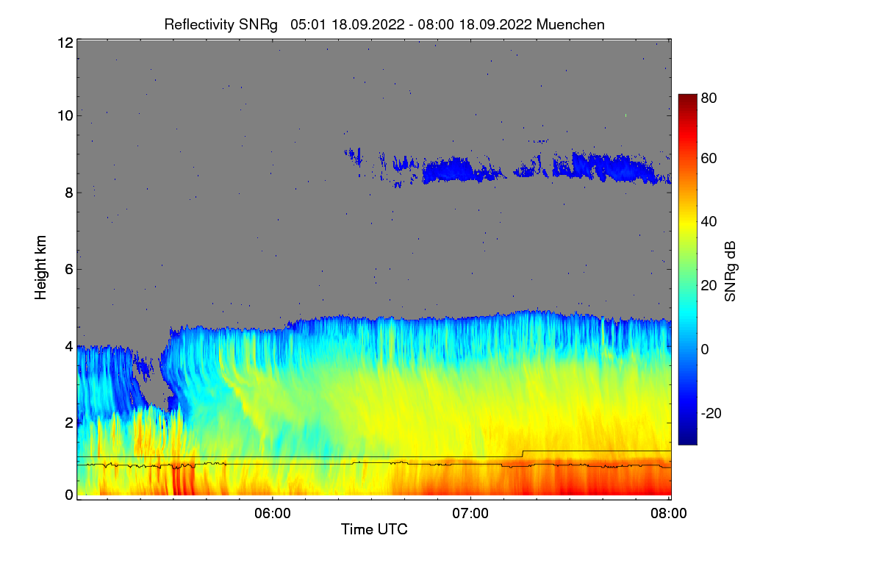Click the 06:00 time tick label

pyautogui.click(x=272, y=514)
